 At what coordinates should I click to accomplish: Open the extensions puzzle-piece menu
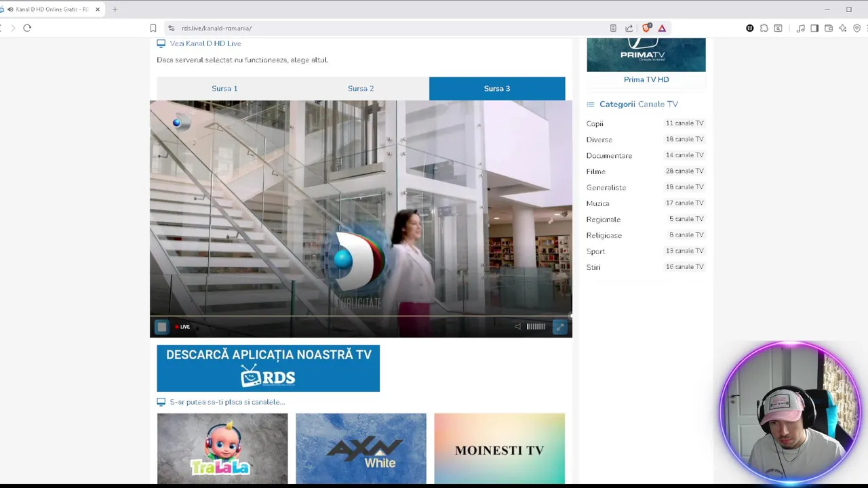click(764, 28)
